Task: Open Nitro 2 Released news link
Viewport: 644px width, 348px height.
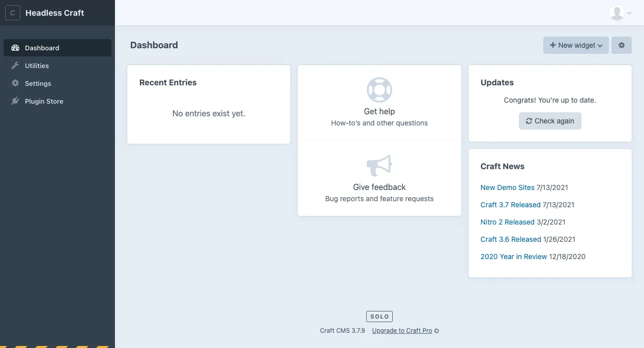Action: (x=508, y=222)
